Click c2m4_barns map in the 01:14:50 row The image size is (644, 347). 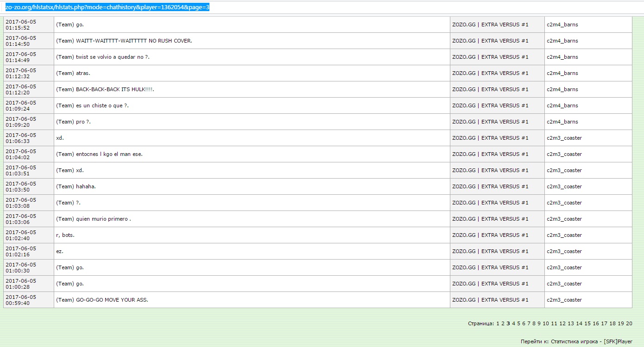pyautogui.click(x=562, y=41)
